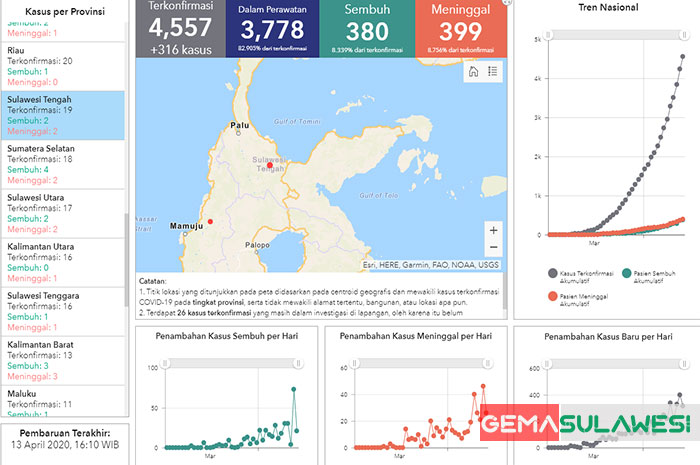700x465 pixels.
Task: Click the map default extent home icon
Action: (x=474, y=71)
